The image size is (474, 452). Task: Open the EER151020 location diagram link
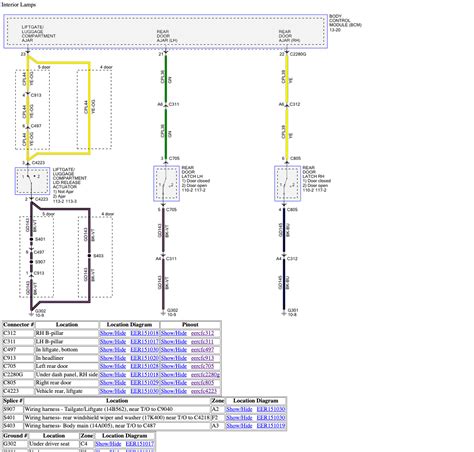(144, 358)
